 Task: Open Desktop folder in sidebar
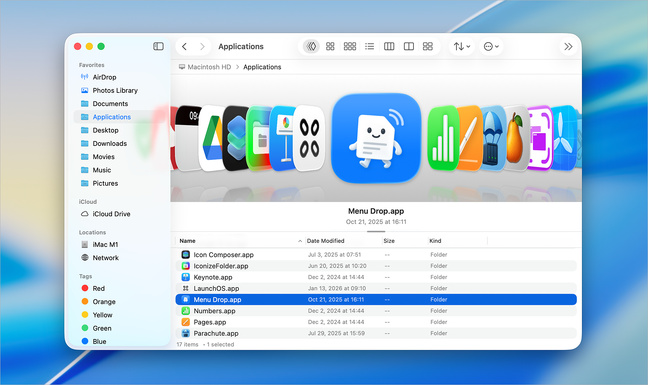click(105, 130)
